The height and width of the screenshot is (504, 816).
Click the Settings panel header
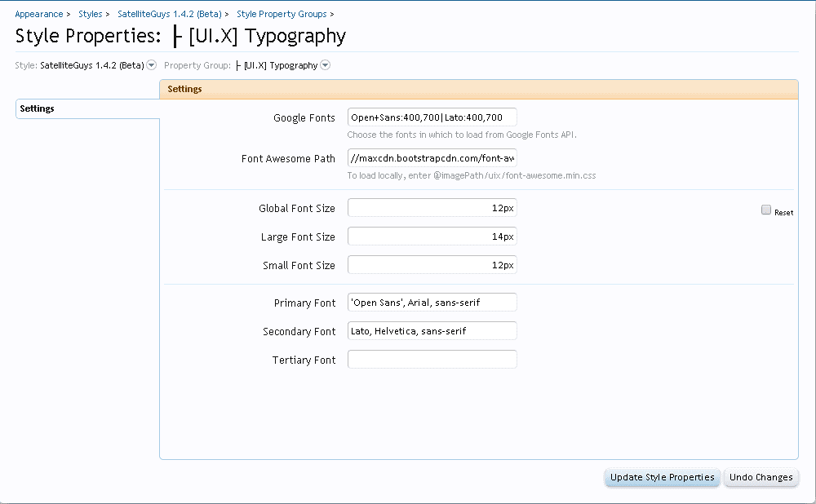(478, 89)
